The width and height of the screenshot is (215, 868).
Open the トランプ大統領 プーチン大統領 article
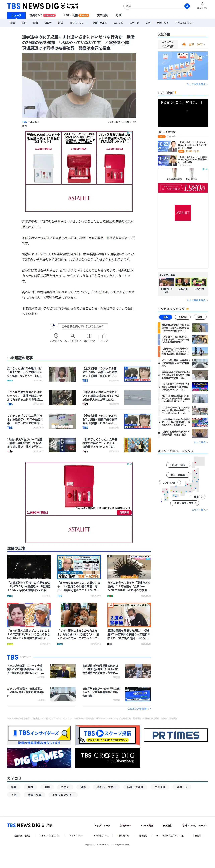click(x=41, y=671)
